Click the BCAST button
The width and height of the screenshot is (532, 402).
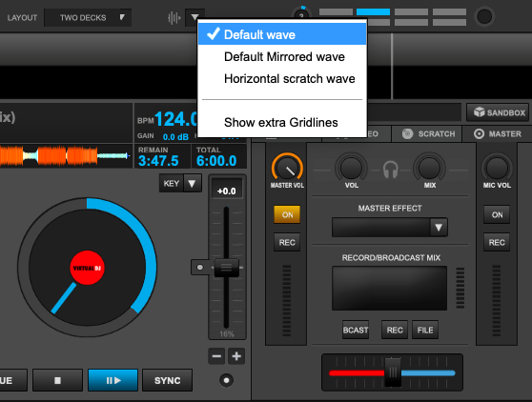point(356,330)
